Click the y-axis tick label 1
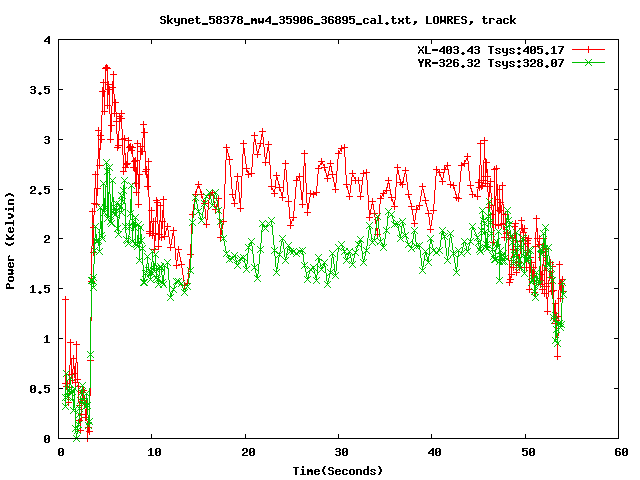 (x=47, y=339)
